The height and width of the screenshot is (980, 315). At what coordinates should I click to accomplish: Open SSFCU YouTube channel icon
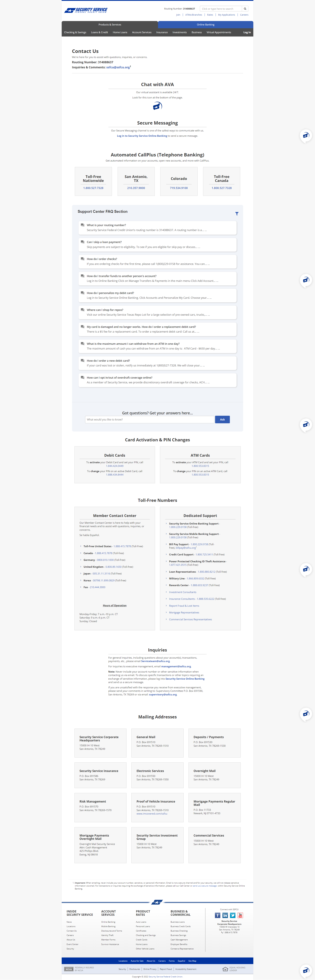click(x=240, y=915)
